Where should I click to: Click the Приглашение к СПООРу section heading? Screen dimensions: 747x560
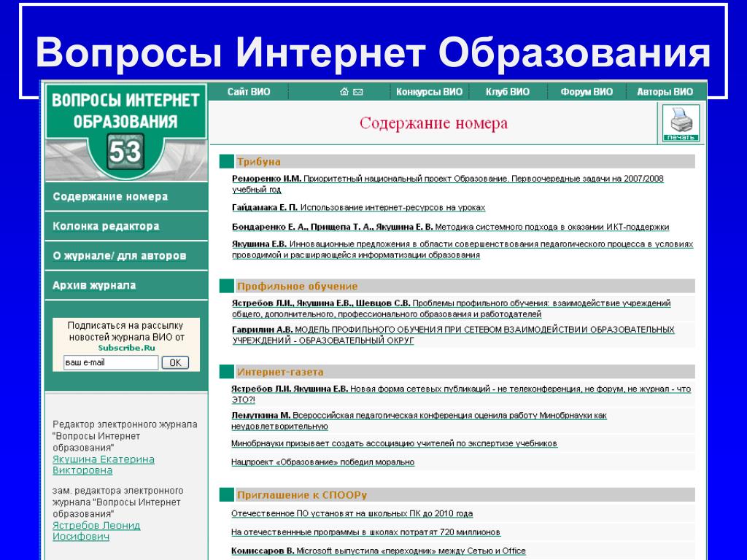click(x=302, y=495)
